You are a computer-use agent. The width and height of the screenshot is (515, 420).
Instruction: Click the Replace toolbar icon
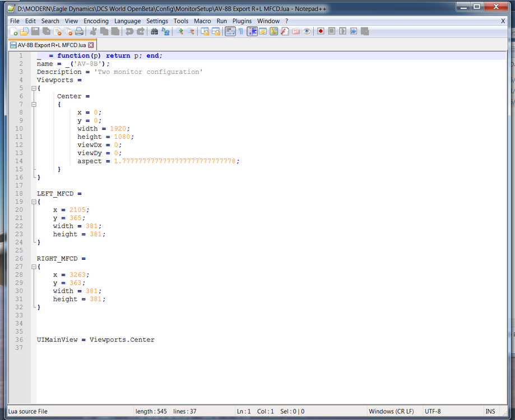pos(165,31)
